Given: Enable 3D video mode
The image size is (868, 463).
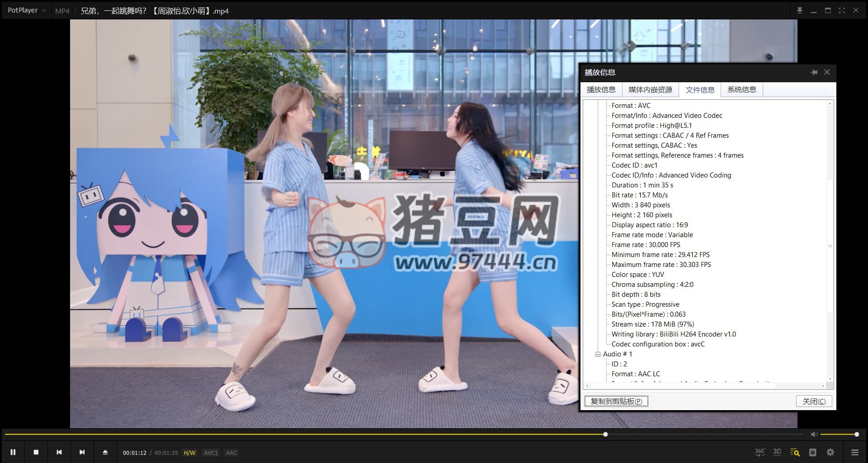Looking at the screenshot, I should (777, 452).
